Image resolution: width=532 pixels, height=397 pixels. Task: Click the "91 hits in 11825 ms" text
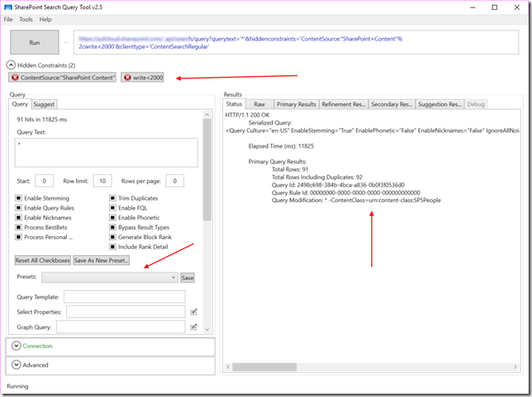click(x=42, y=120)
